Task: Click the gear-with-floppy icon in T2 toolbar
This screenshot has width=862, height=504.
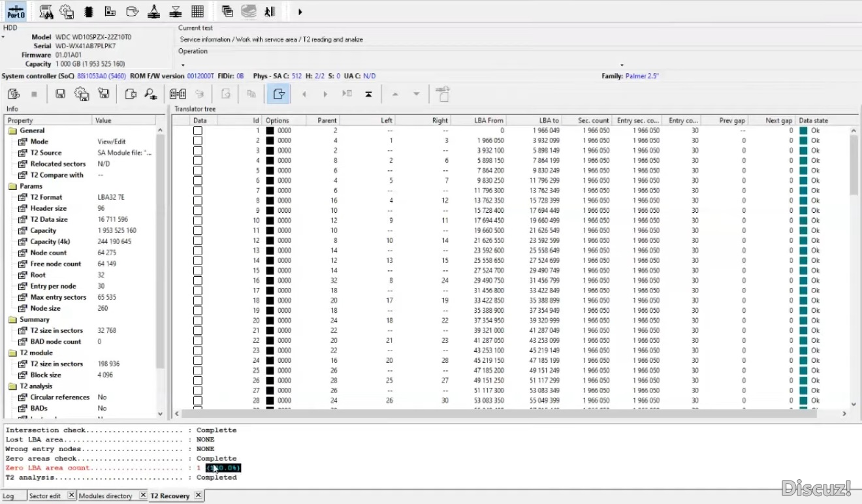Action: 82,94
